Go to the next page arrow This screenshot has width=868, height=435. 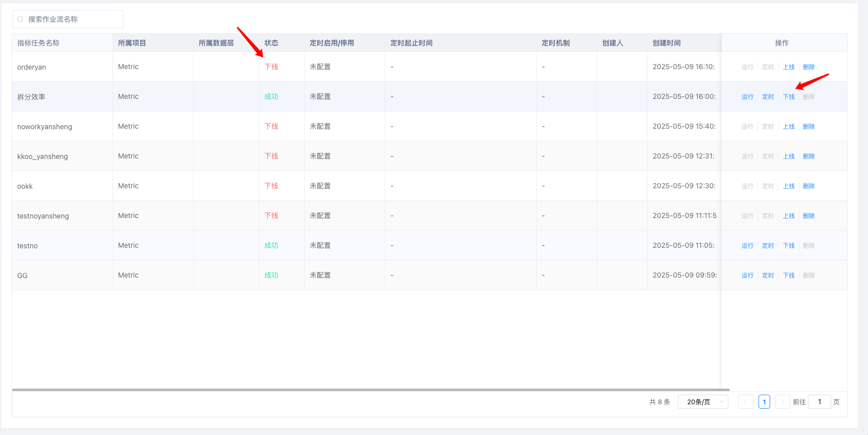(x=782, y=402)
